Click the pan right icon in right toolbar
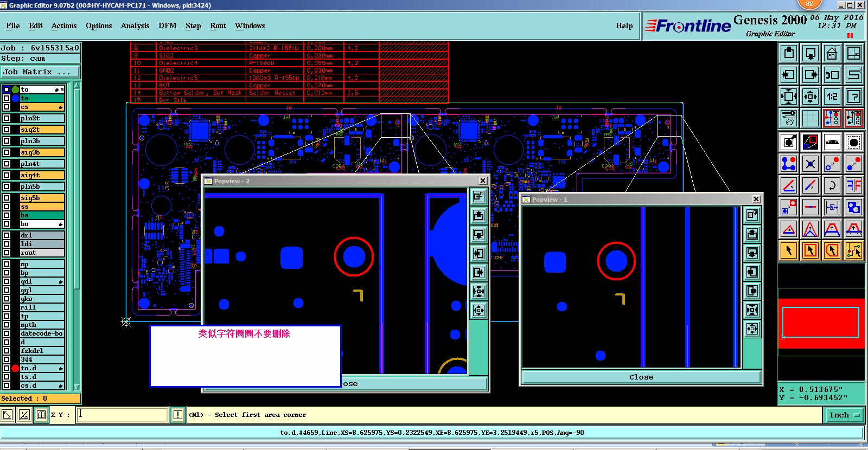The width and height of the screenshot is (868, 450). point(810,75)
